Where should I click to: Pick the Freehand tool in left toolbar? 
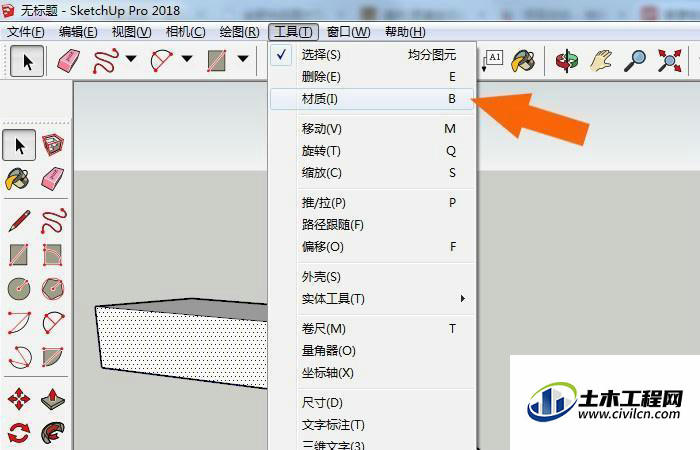coord(53,221)
